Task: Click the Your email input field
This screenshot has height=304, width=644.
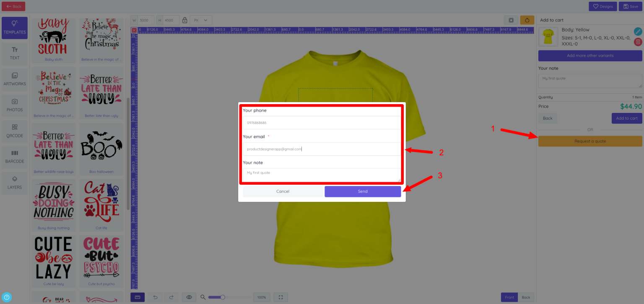Action: (322, 149)
